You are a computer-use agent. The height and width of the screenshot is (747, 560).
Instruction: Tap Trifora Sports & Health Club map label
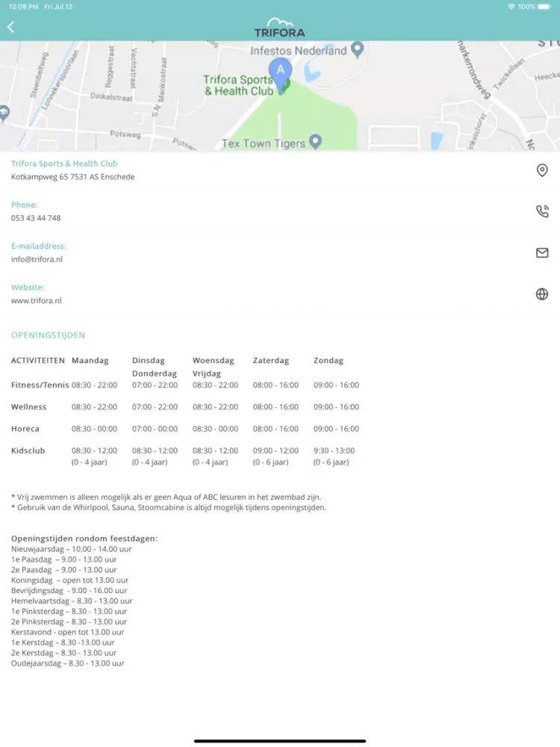click(x=239, y=85)
